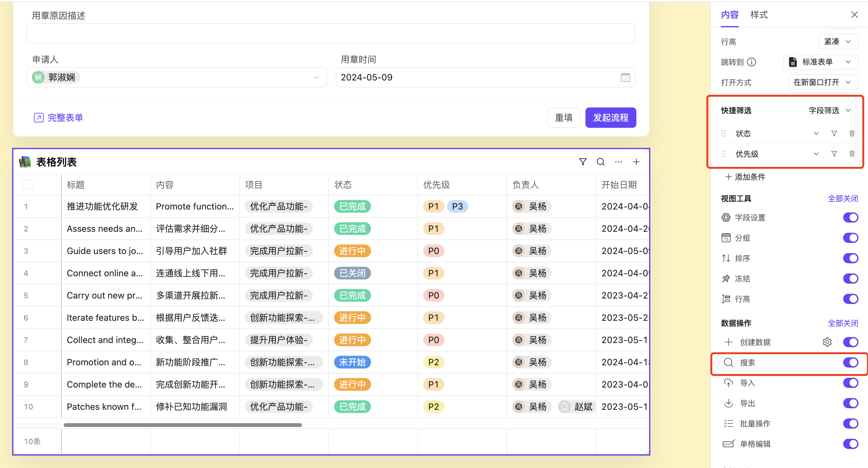Click the table horizontal scrollbar

[183, 425]
